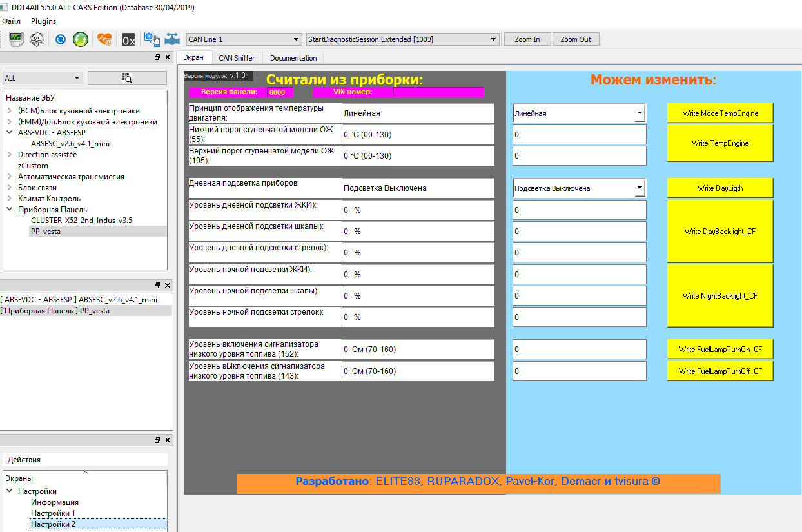
Task: Click the cartoon face expert mode icon
Action: click(37, 39)
